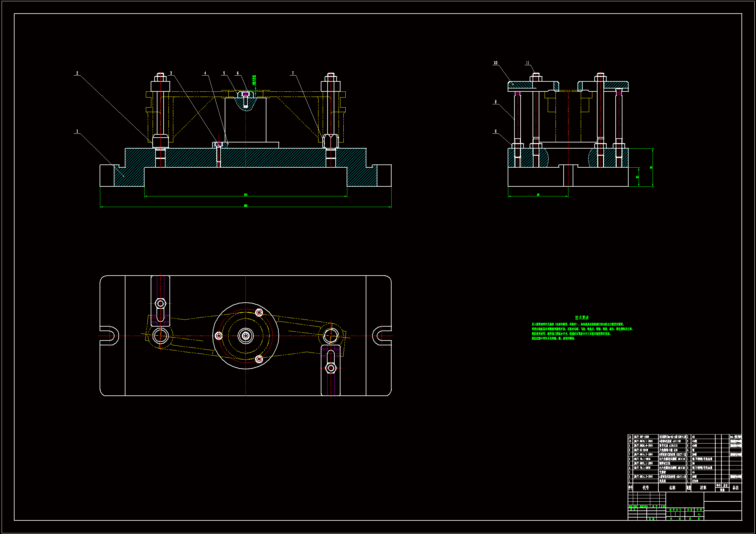
Task: Click the 技术要求 heading text
Action: [582, 318]
